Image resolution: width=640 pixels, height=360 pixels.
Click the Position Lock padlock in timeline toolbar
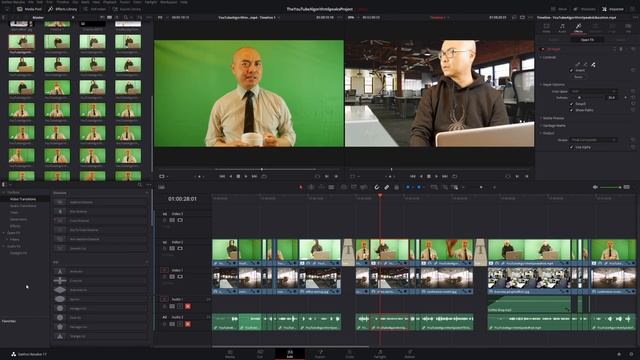[x=396, y=187]
